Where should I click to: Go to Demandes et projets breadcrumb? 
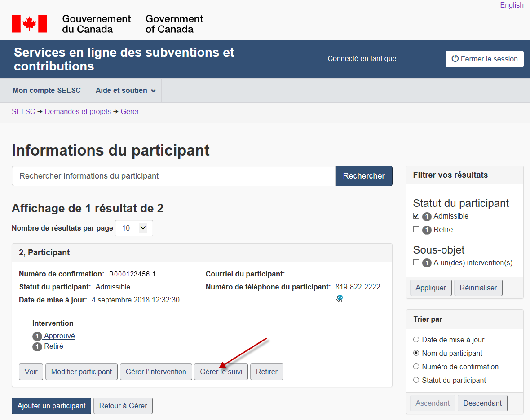pos(78,112)
